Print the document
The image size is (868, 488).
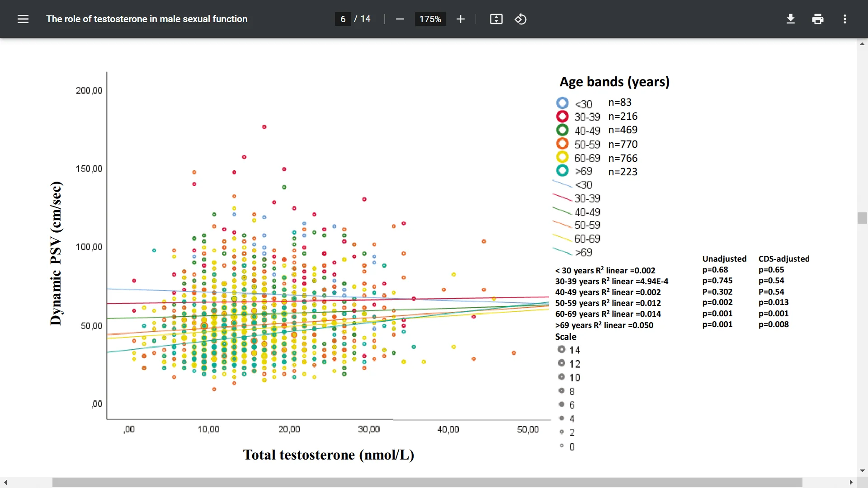818,19
